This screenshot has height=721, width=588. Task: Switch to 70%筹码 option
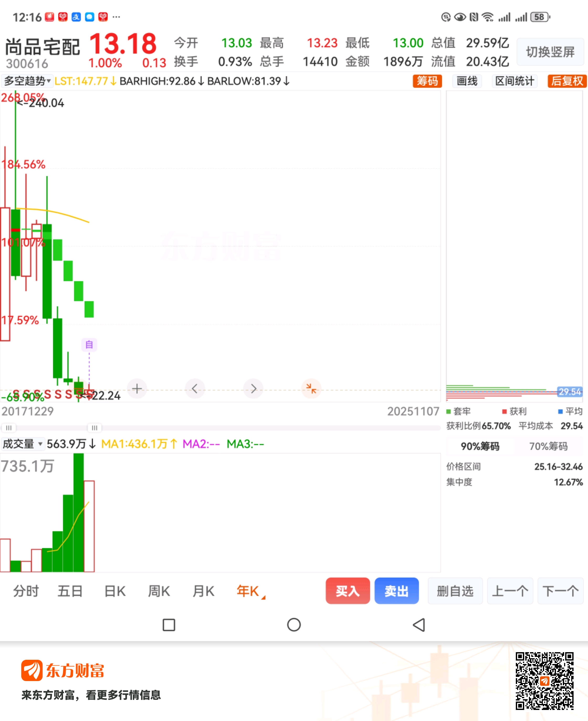point(548,446)
